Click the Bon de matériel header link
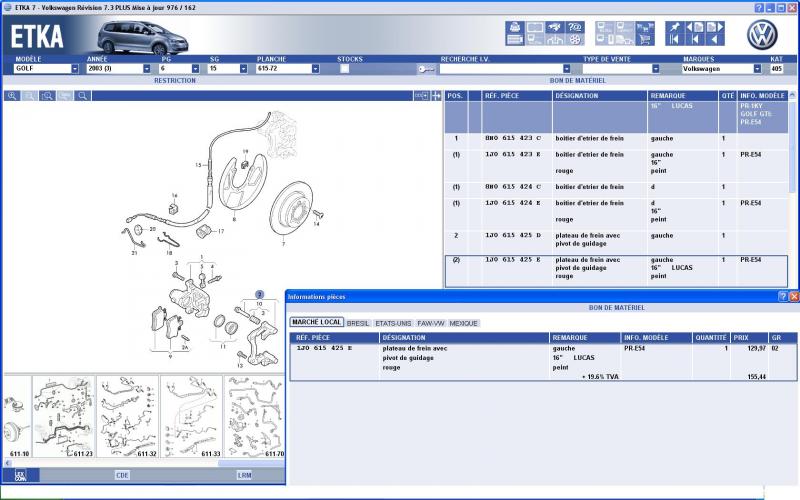The height and width of the screenshot is (500, 800). coord(578,81)
